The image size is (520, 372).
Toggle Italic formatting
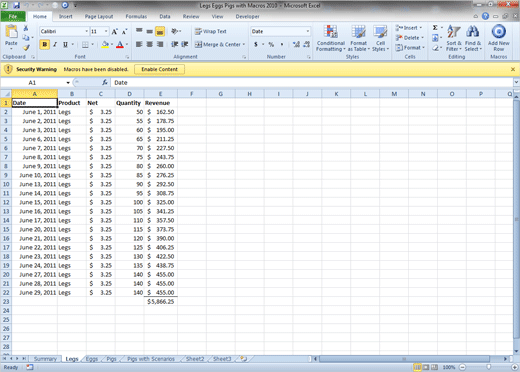55,44
